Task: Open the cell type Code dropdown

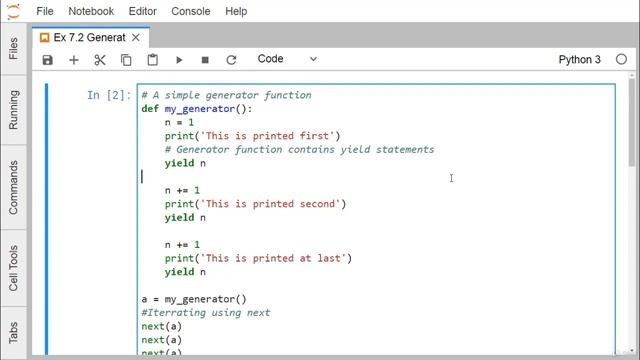Action: (x=287, y=59)
